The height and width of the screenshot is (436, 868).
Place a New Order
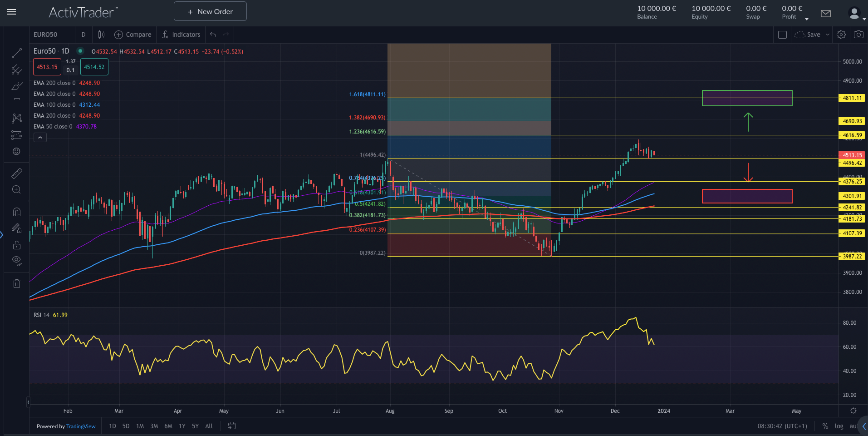210,11
